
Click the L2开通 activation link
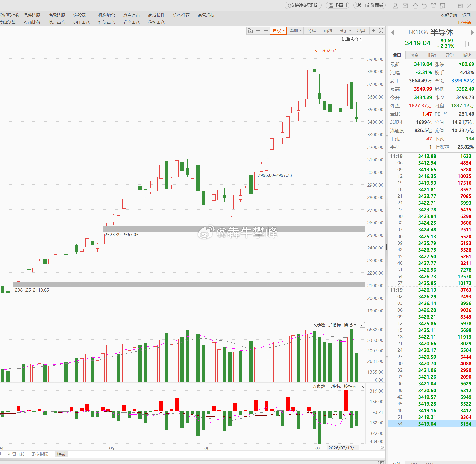[x=464, y=22]
